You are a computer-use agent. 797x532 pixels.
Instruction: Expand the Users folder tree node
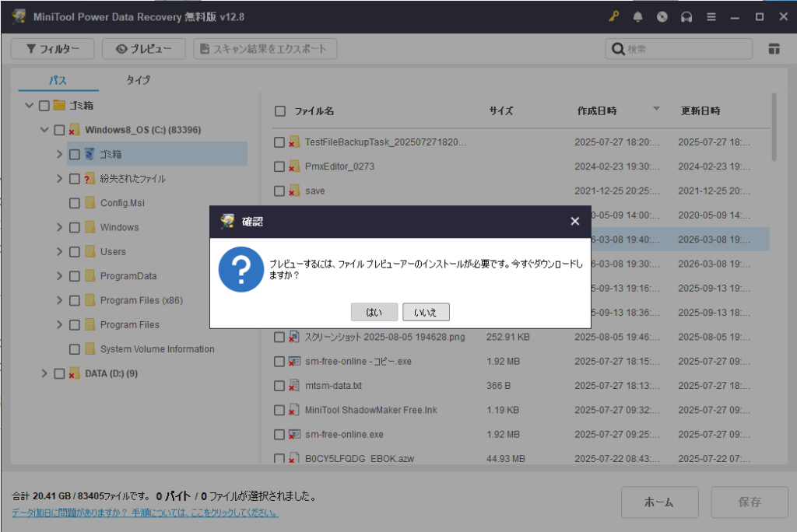pos(59,252)
